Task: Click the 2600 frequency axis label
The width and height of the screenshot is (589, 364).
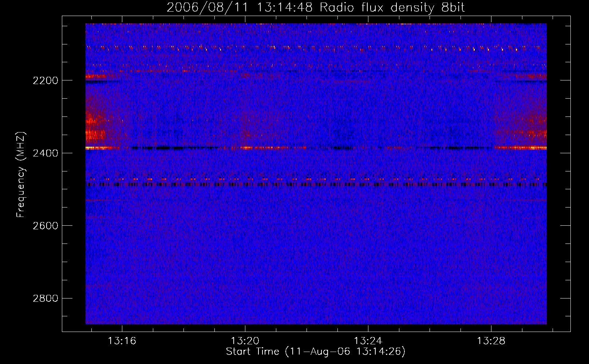Action: coord(46,226)
